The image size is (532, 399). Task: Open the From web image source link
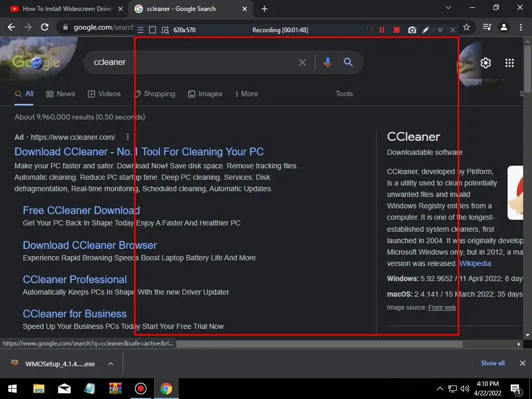[x=442, y=308]
